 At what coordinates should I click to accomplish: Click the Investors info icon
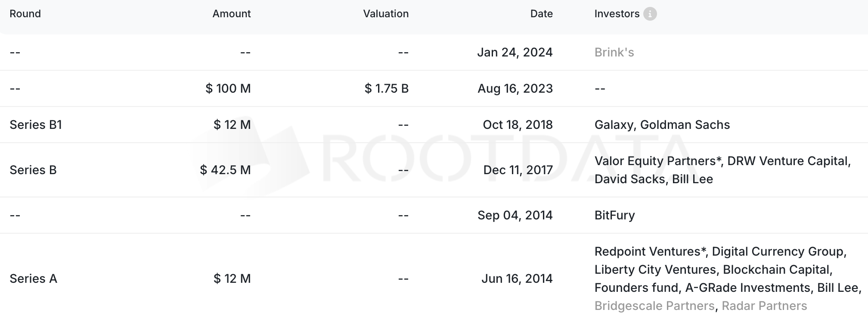(x=650, y=14)
